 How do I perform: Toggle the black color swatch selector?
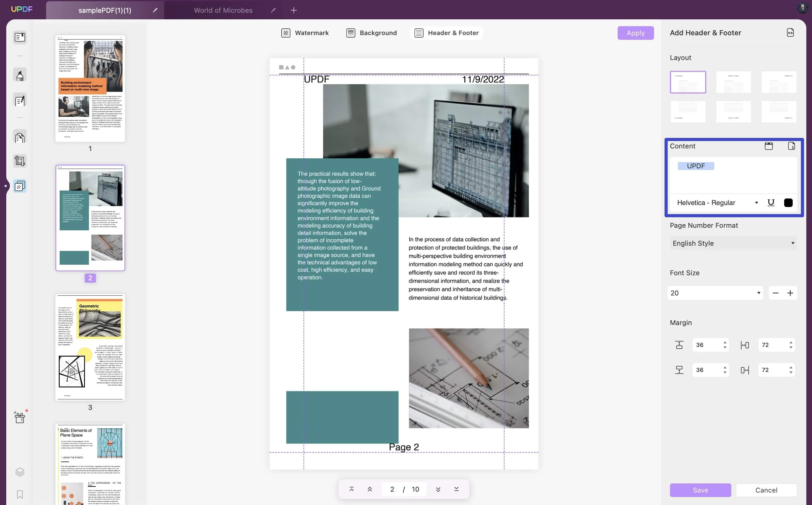[788, 203]
